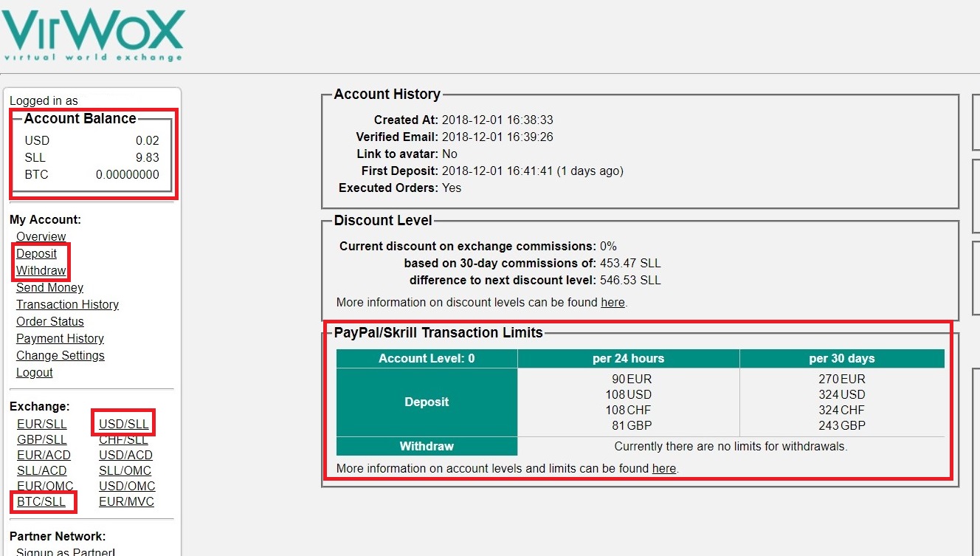Click the Deposit row header in limits table
This screenshot has height=556, width=980.
pyautogui.click(x=427, y=402)
